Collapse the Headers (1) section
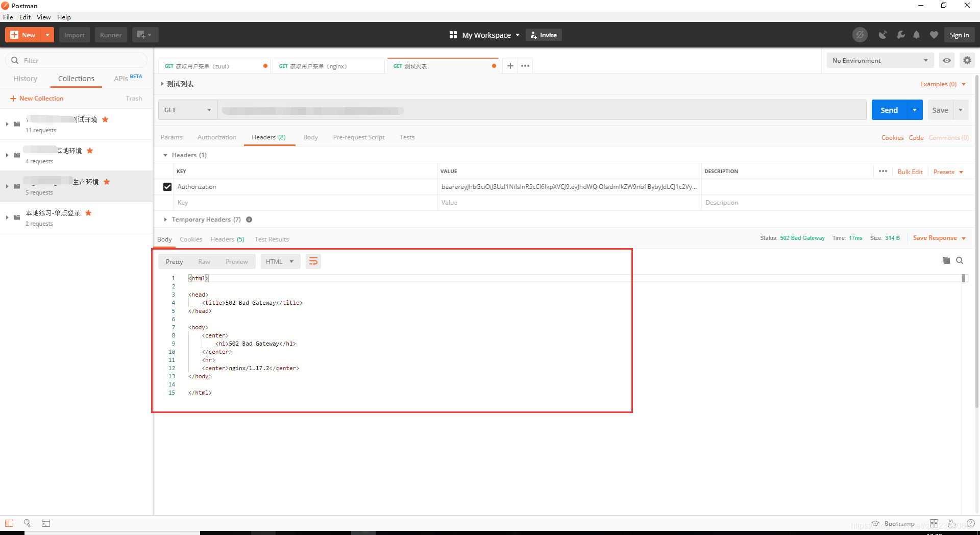This screenshot has width=980, height=535. coord(165,155)
